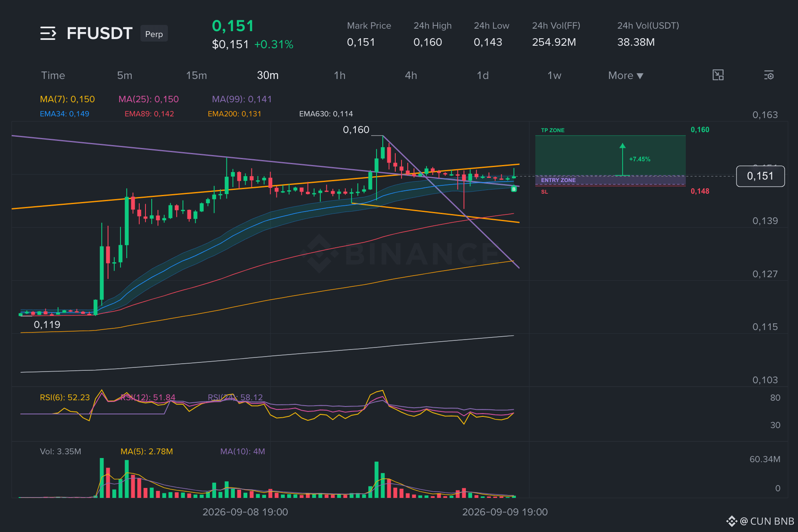Open the chart settings icon
798x532 pixels.
768,75
